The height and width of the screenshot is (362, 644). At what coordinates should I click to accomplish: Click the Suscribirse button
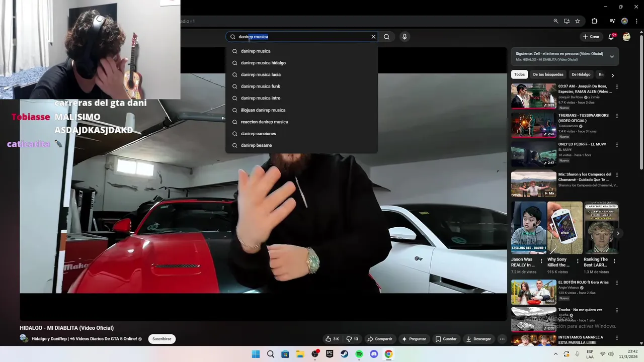[x=162, y=339]
